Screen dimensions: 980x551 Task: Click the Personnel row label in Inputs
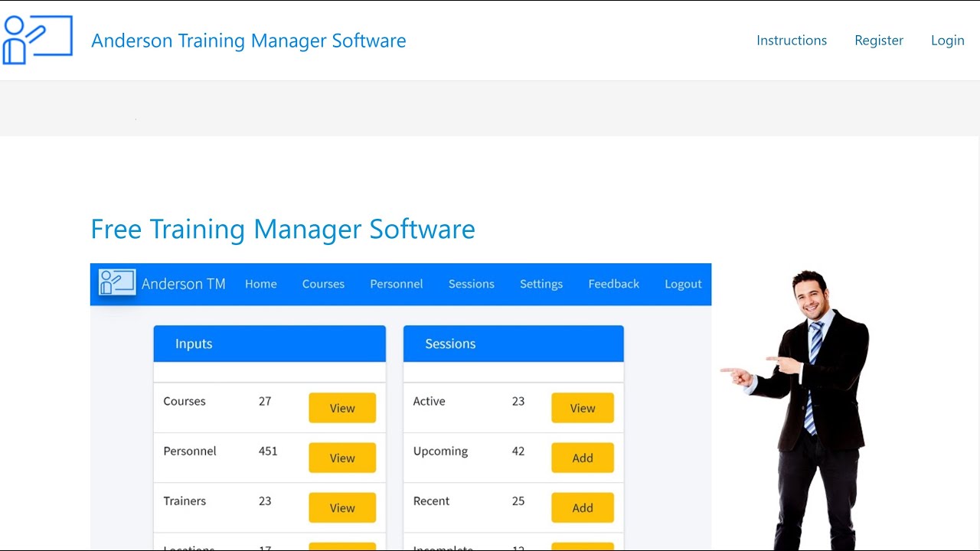pos(190,451)
